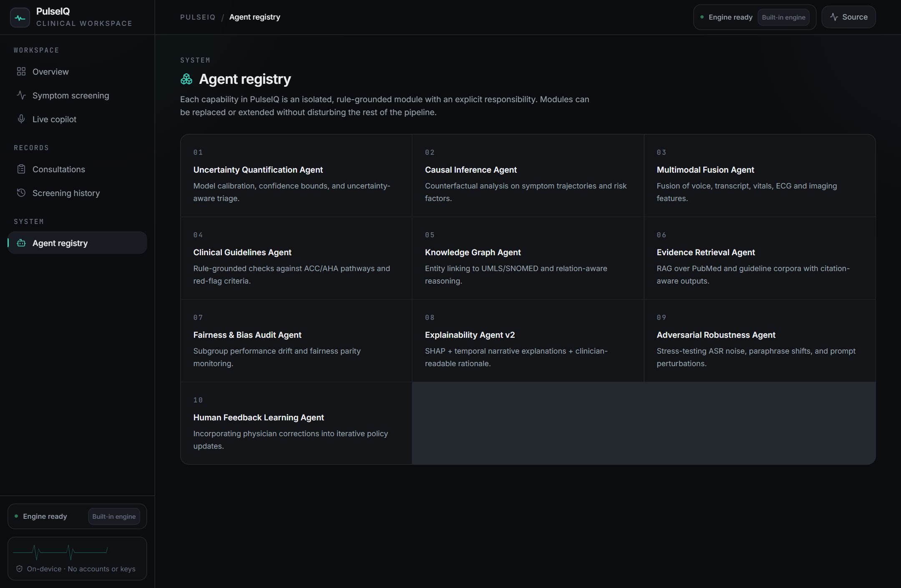Select Agent registry label in the sidebar
The height and width of the screenshot is (588, 901).
pos(60,243)
